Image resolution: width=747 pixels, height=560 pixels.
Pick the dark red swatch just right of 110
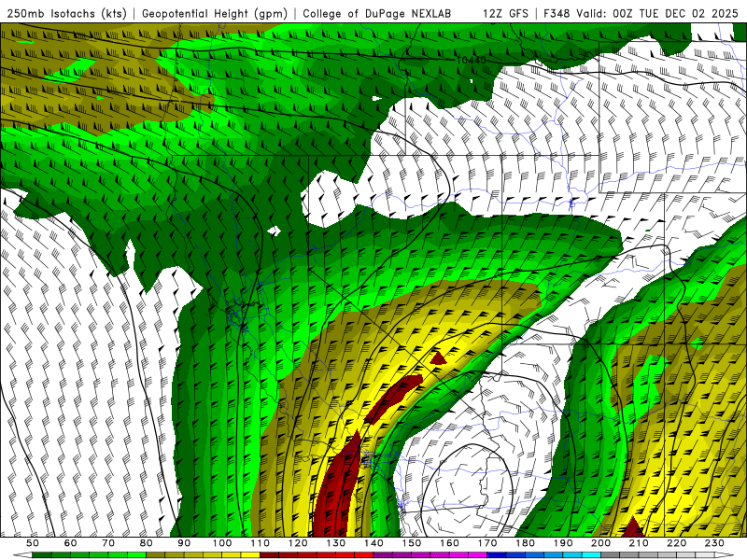[269, 554]
